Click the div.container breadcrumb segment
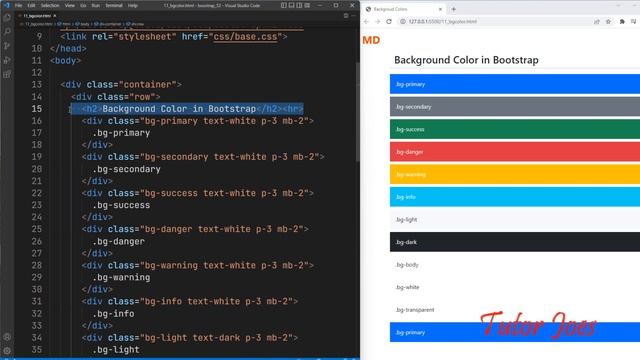640x360 pixels. click(108, 24)
